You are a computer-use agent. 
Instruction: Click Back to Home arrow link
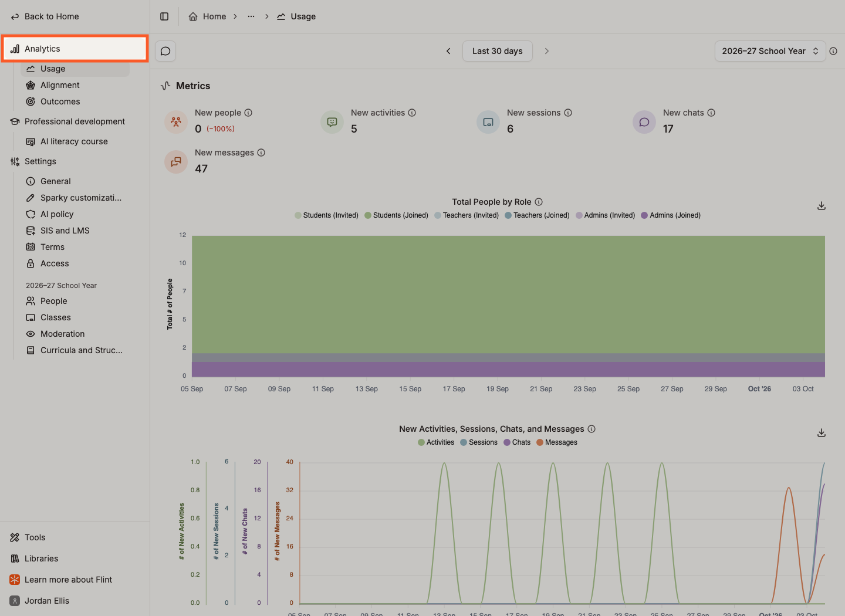(45, 16)
